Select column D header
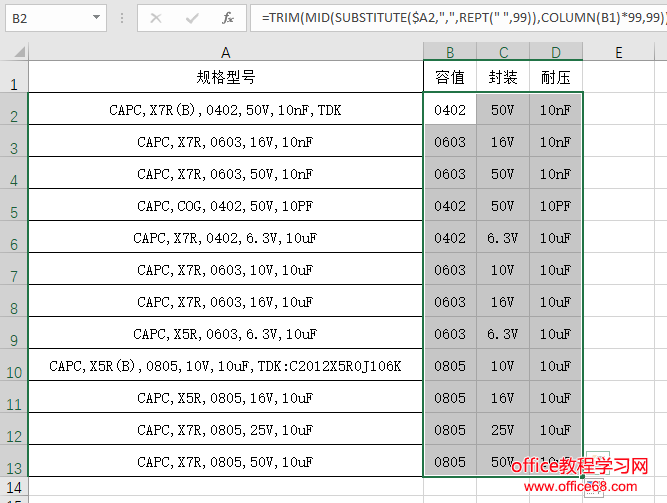This screenshot has width=667, height=503. point(555,52)
